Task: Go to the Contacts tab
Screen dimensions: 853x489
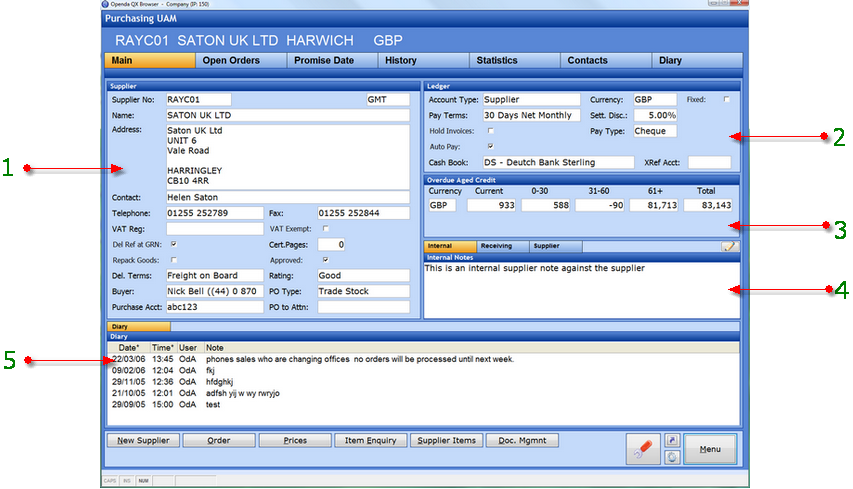Action: (606, 60)
